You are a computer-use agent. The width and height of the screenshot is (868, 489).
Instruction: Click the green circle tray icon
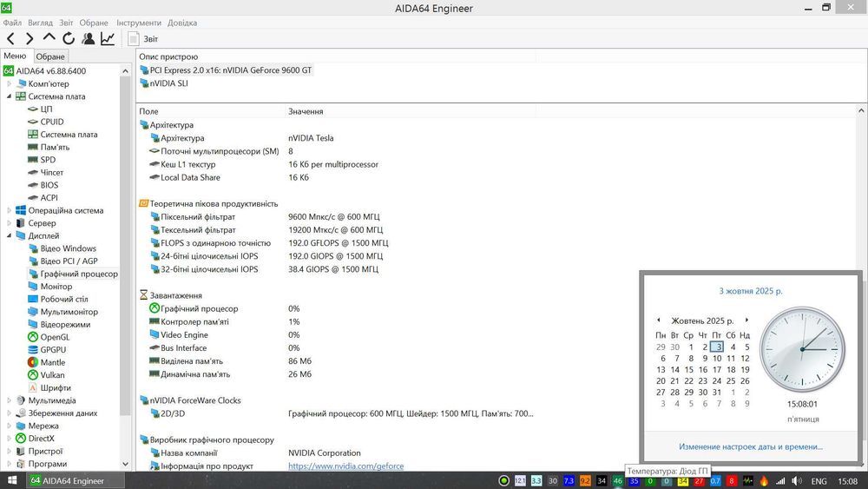[503, 480]
